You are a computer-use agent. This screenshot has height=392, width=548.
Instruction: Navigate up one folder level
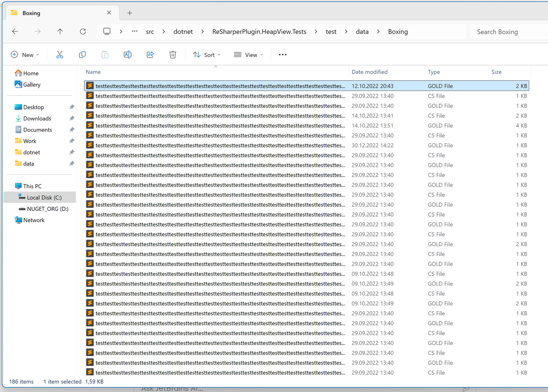[x=60, y=31]
